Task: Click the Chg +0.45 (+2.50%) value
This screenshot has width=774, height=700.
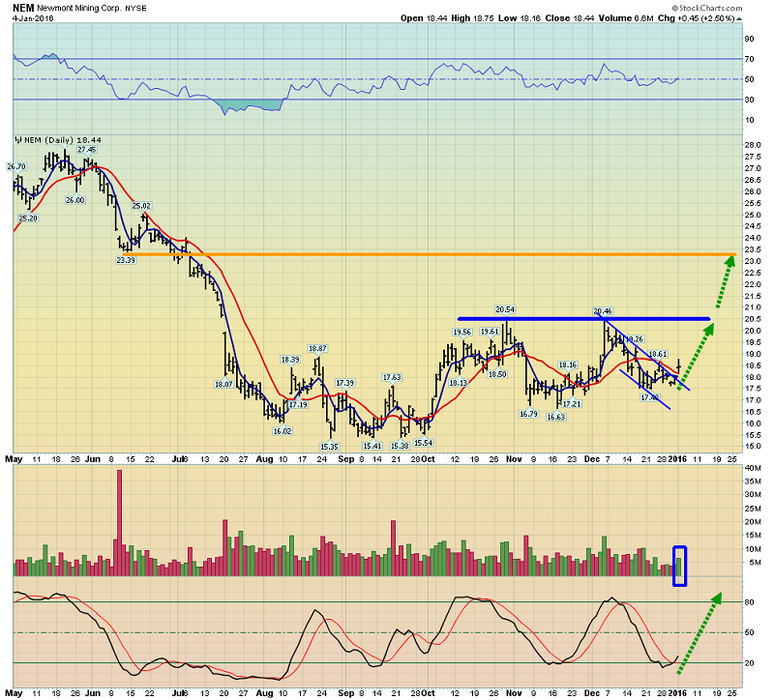Action: pyautogui.click(x=697, y=18)
